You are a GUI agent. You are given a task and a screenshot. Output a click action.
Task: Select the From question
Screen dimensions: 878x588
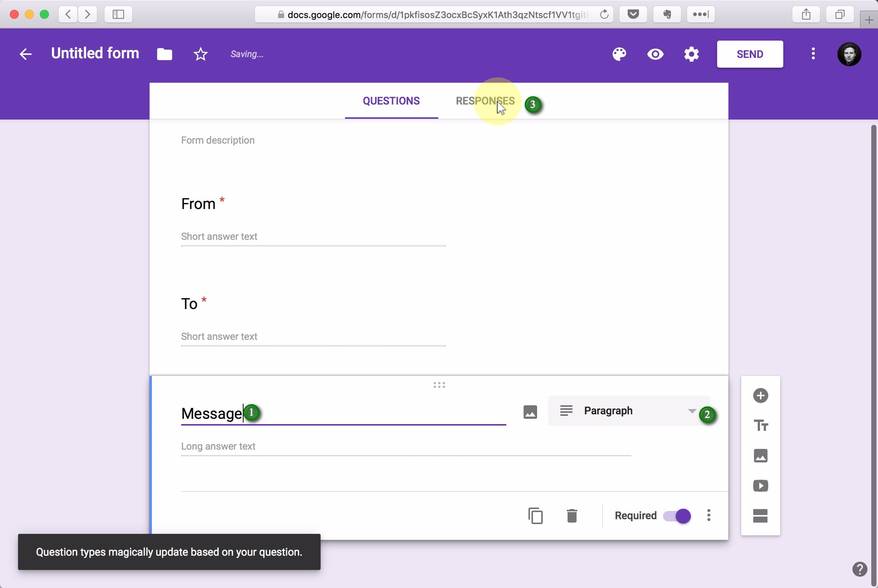pos(198,204)
